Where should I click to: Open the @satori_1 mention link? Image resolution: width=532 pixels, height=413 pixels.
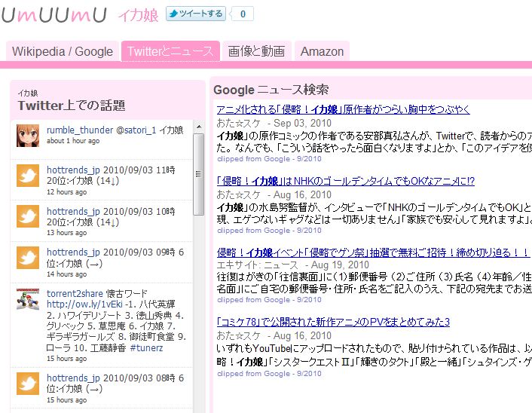pos(136,130)
